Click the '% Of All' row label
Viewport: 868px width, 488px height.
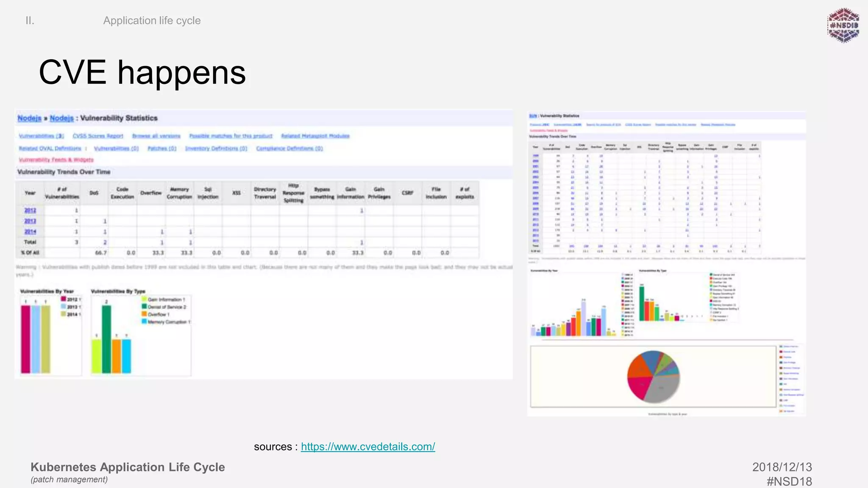[30, 253]
